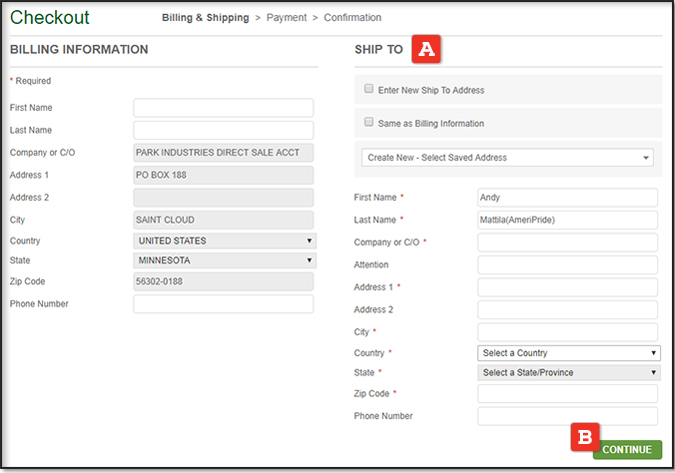Go to Billing & Shipping step

[x=206, y=18]
